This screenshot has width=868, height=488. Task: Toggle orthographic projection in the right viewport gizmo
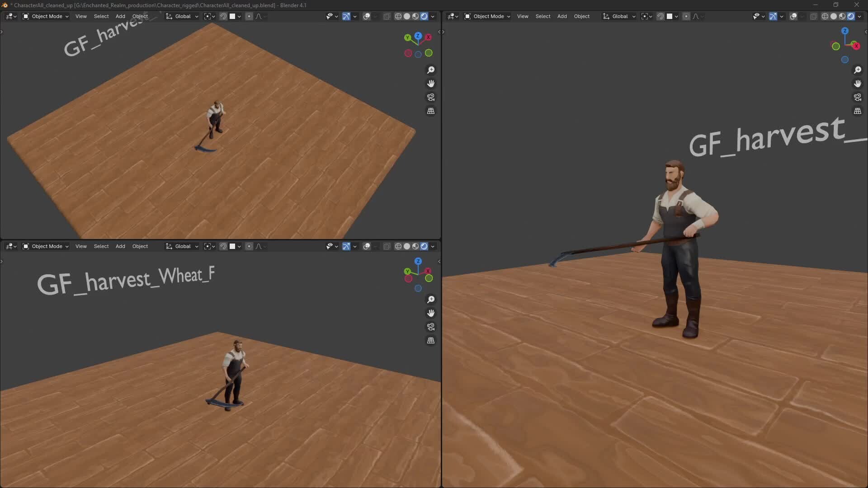(858, 111)
